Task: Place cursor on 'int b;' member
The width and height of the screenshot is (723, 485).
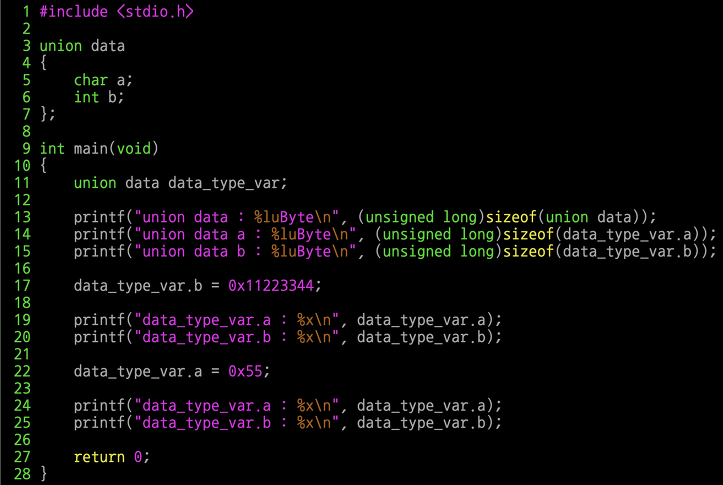Action: [x=99, y=97]
